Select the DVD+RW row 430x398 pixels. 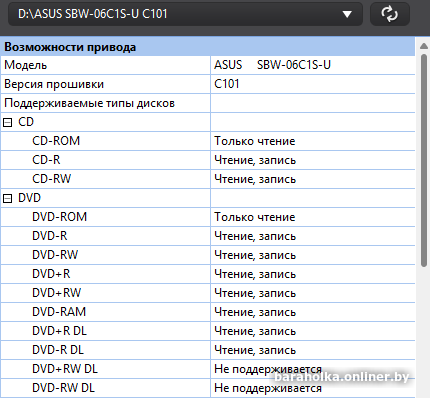[x=208, y=293]
